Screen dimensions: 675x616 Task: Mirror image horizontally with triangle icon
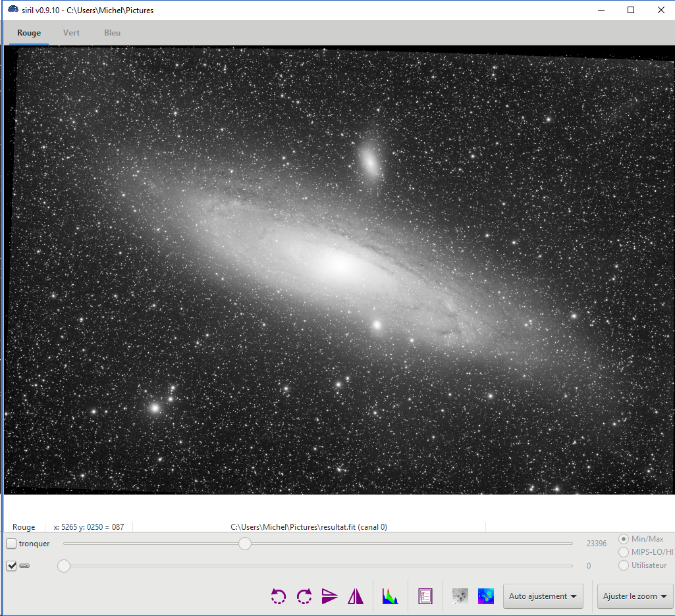(x=330, y=596)
